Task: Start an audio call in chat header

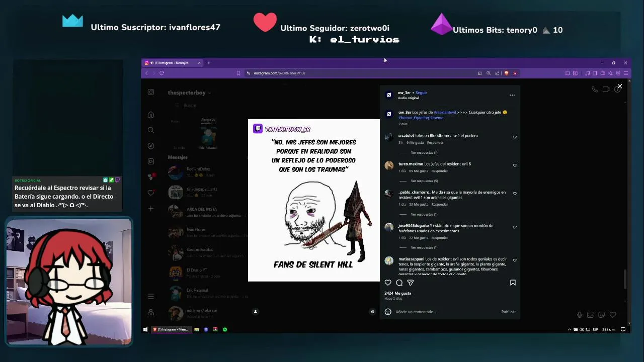Action: coord(595,89)
